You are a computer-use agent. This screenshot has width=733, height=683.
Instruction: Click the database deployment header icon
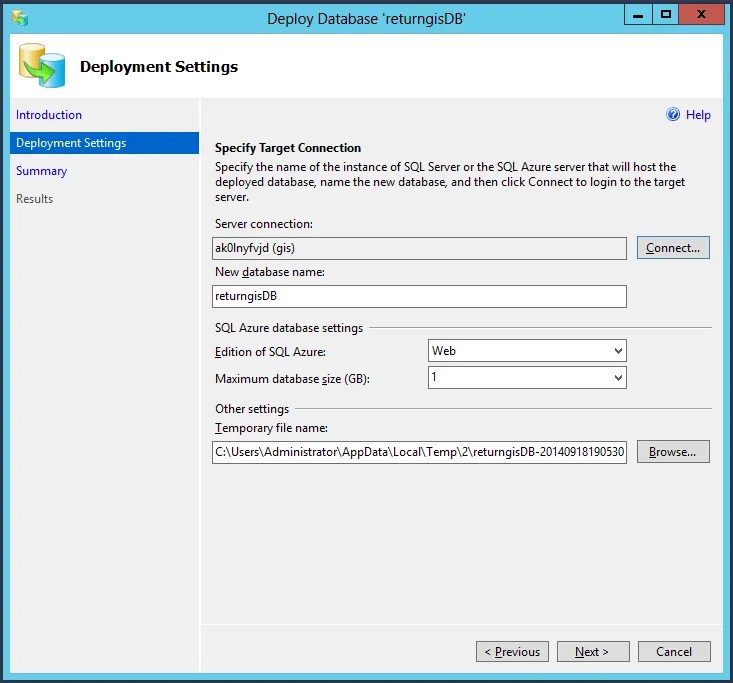coord(42,66)
